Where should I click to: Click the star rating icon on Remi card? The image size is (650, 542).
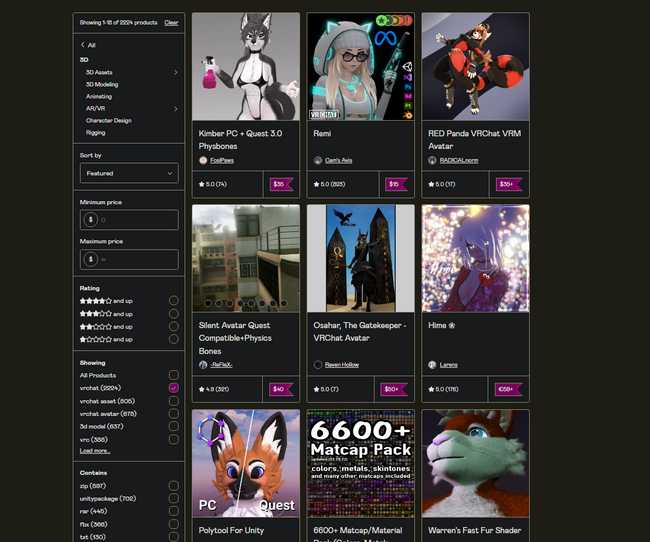[x=316, y=184]
